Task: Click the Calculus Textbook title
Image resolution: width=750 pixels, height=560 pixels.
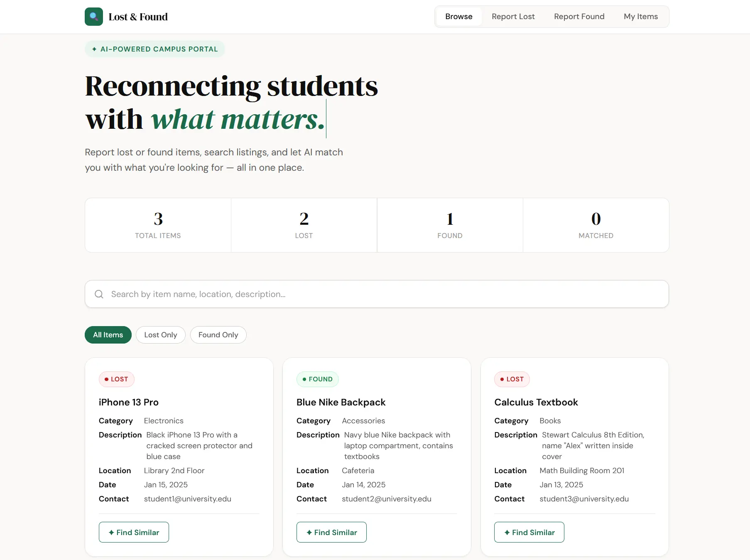Action: 536,402
